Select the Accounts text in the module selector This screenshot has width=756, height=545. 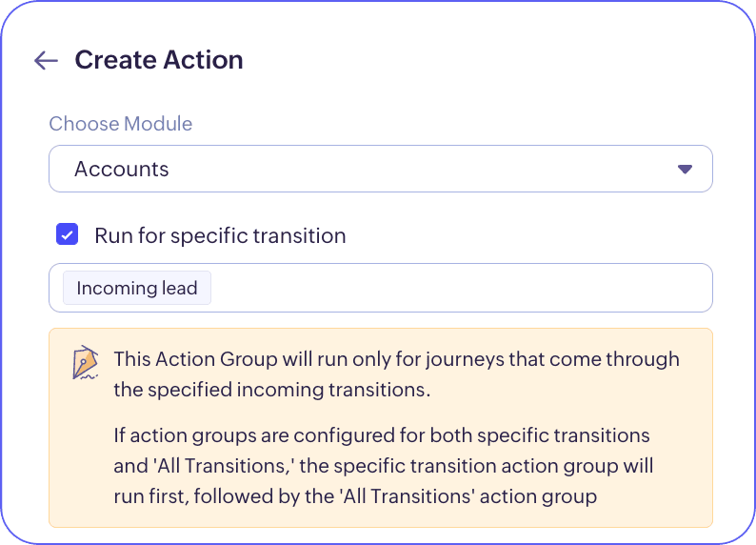(x=122, y=169)
